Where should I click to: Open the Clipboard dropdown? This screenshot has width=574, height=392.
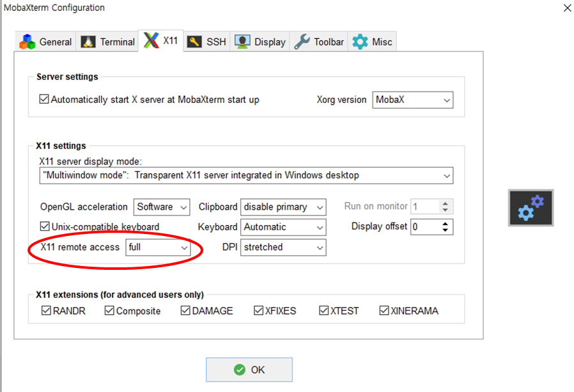pyautogui.click(x=283, y=207)
